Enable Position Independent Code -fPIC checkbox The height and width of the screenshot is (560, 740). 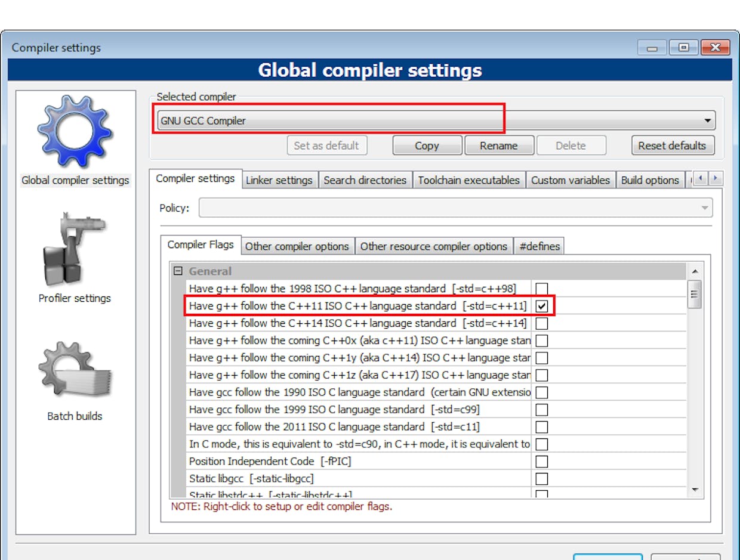pyautogui.click(x=542, y=462)
